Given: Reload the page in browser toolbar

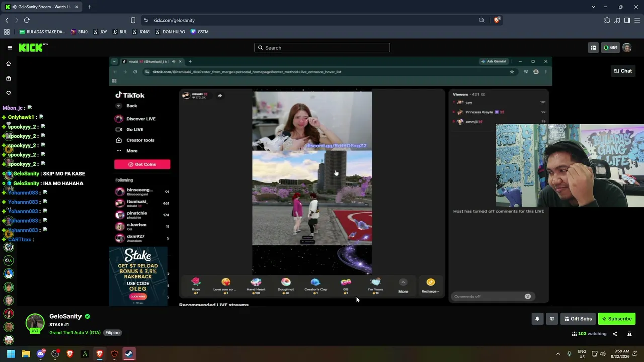Looking at the screenshot, I should [x=27, y=20].
